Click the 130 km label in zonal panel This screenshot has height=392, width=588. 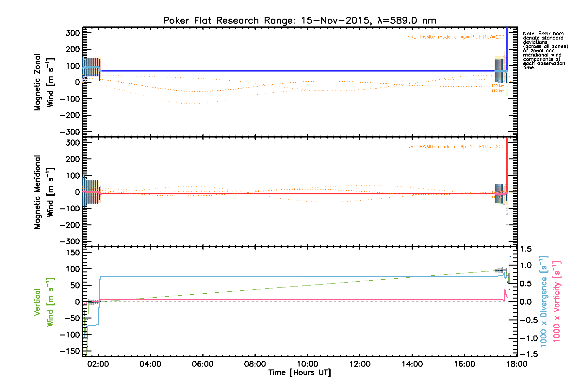[498, 91]
